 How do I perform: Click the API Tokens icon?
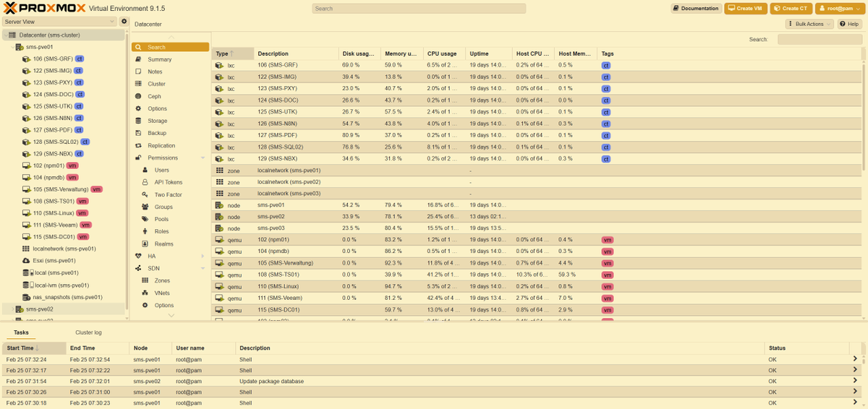click(145, 182)
